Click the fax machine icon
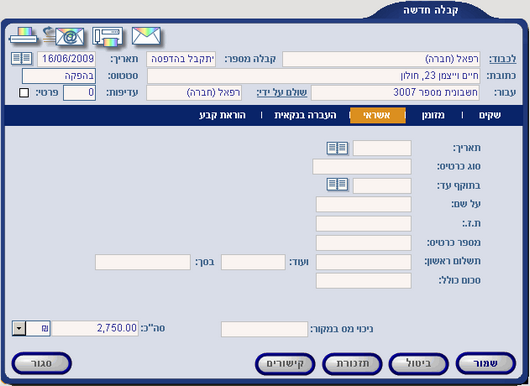This screenshot has width=530, height=386. [x=107, y=37]
